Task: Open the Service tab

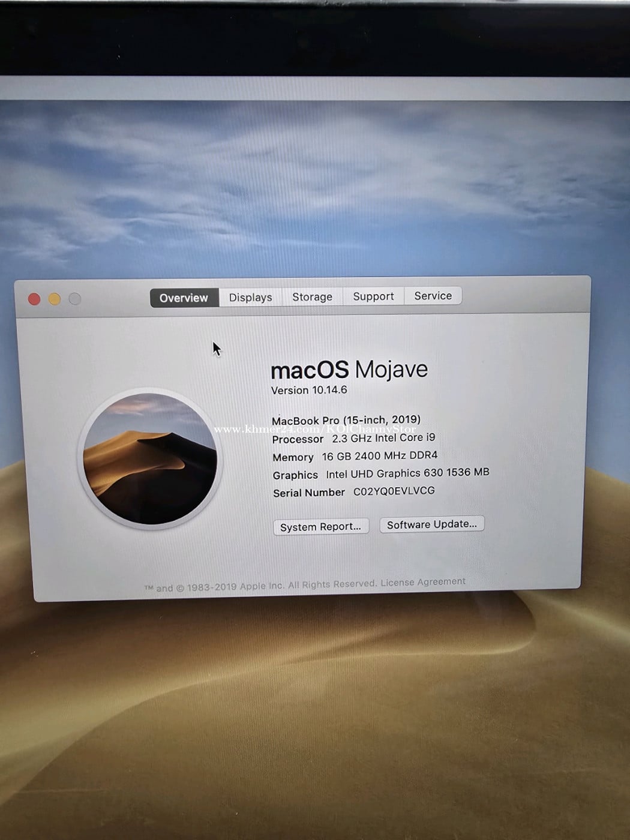Action: pyautogui.click(x=433, y=296)
